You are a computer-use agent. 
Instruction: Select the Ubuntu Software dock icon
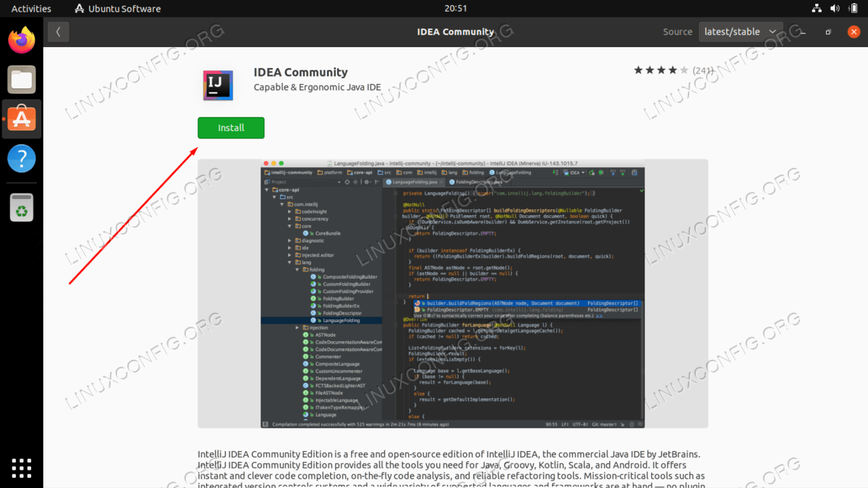point(22,119)
